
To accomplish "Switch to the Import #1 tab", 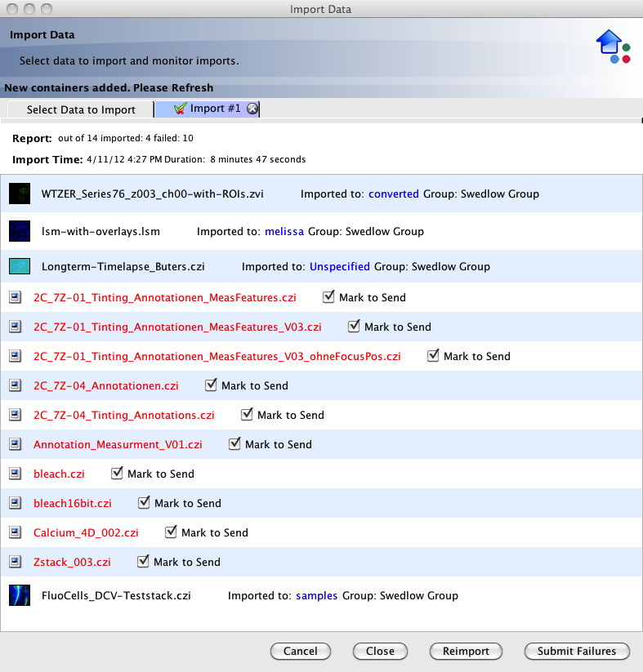I will pyautogui.click(x=208, y=109).
